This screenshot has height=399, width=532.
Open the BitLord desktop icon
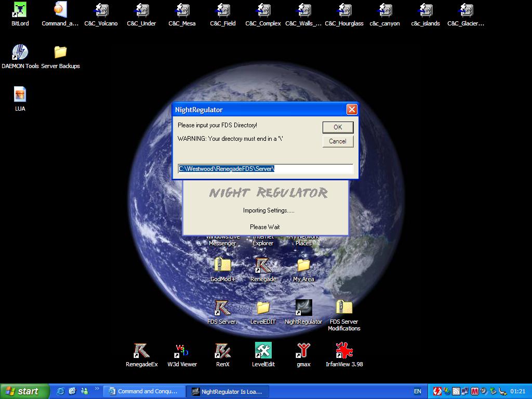[20, 10]
